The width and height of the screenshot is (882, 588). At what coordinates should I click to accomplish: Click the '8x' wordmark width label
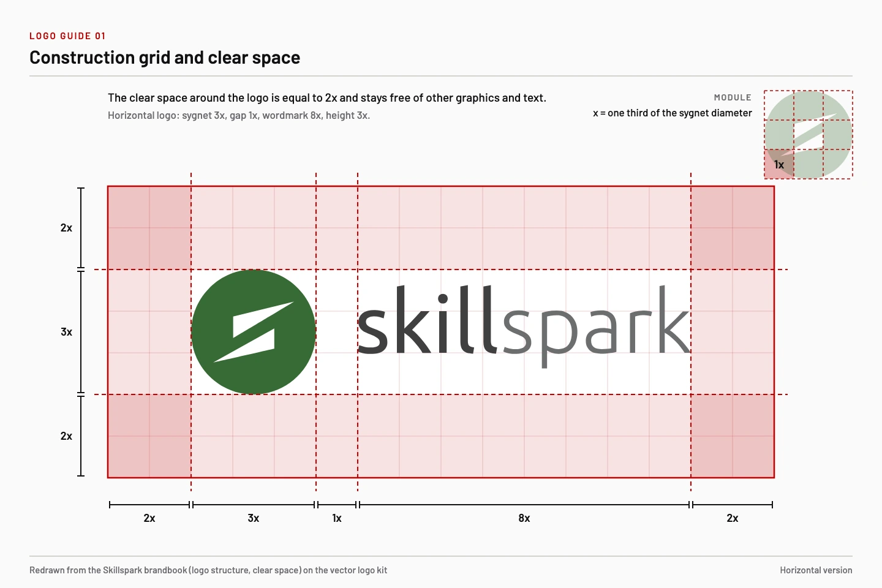point(524,518)
